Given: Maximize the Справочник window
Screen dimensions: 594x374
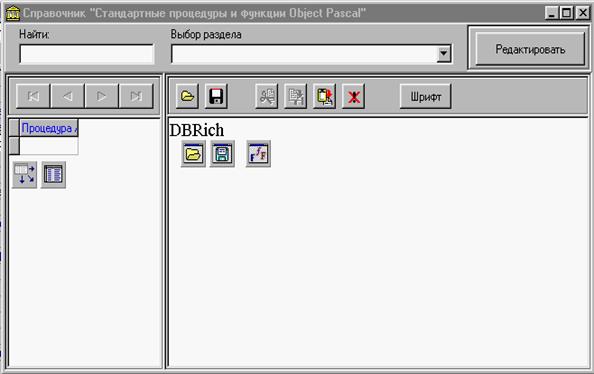Looking at the screenshot, I should click(x=567, y=13).
